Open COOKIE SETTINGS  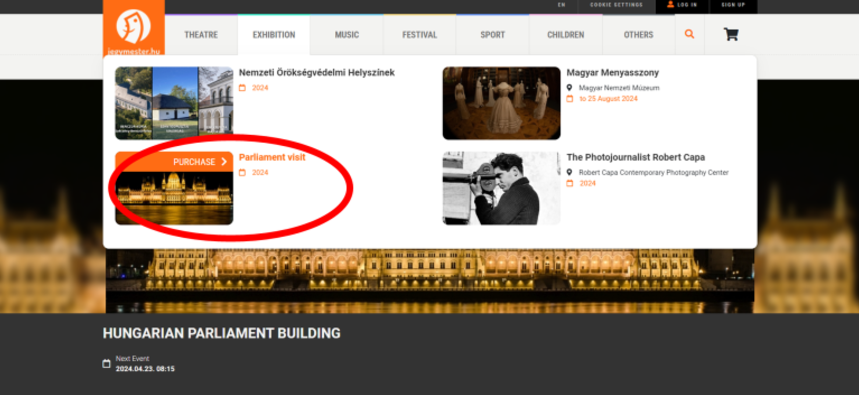[616, 5]
